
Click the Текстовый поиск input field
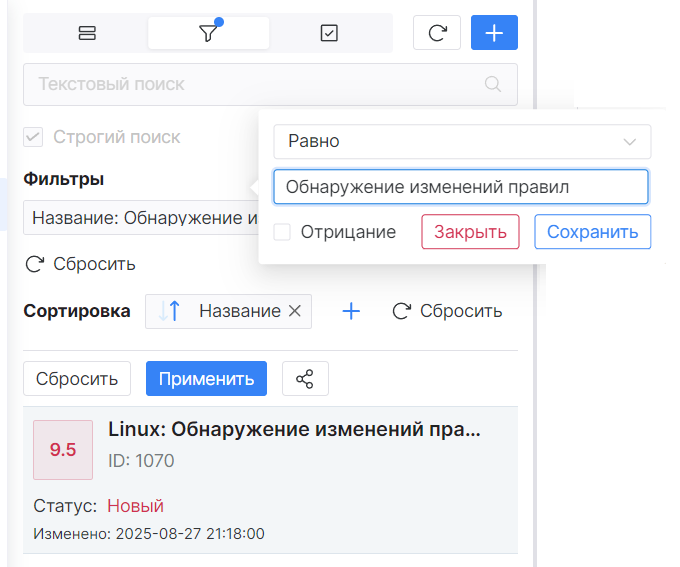[255, 85]
